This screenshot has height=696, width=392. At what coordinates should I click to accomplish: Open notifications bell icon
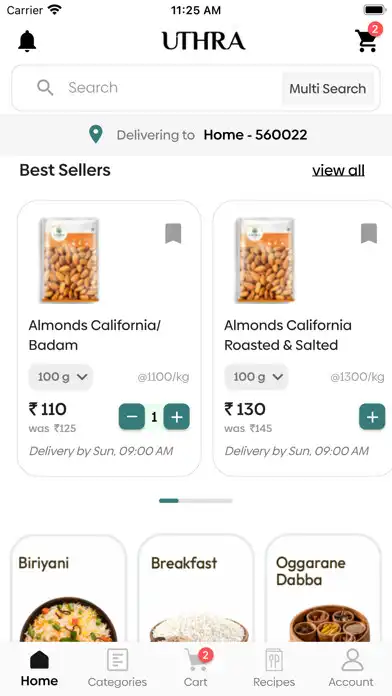27,41
